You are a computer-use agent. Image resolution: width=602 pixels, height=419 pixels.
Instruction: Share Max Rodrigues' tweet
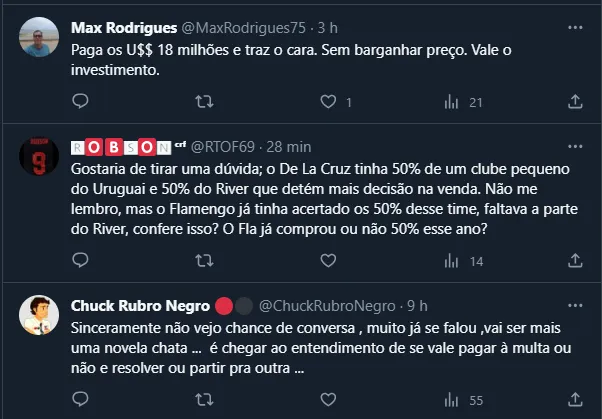[x=575, y=102]
